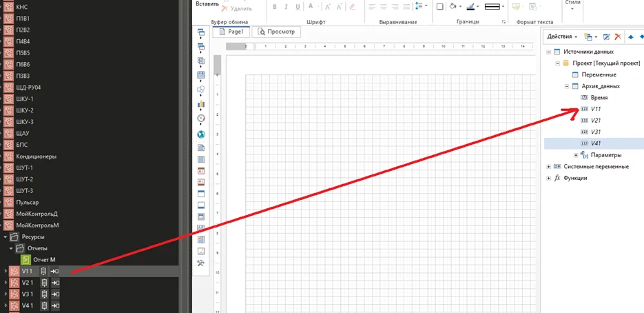Click the fill color bucket icon
The image size is (644, 313).
(x=452, y=7)
